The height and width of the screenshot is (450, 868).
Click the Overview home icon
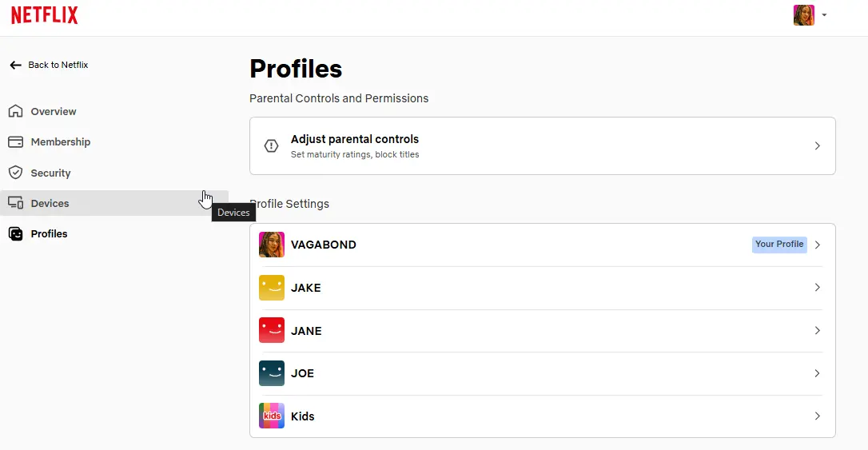coord(15,111)
